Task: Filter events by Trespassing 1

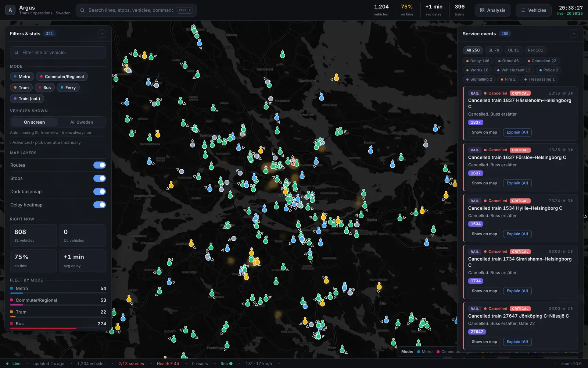Action: (539, 79)
